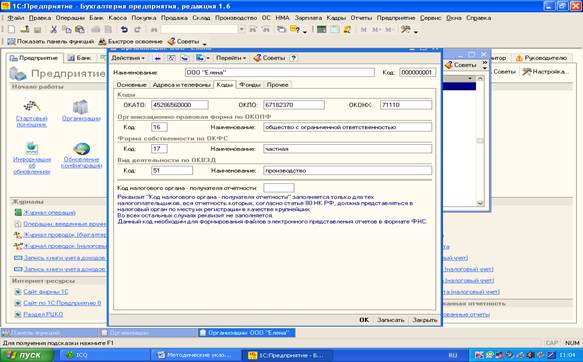Viewport: 583px width, 362px height.
Task: Click the Cut scissors icon in toolbar
Action: click(54, 29)
